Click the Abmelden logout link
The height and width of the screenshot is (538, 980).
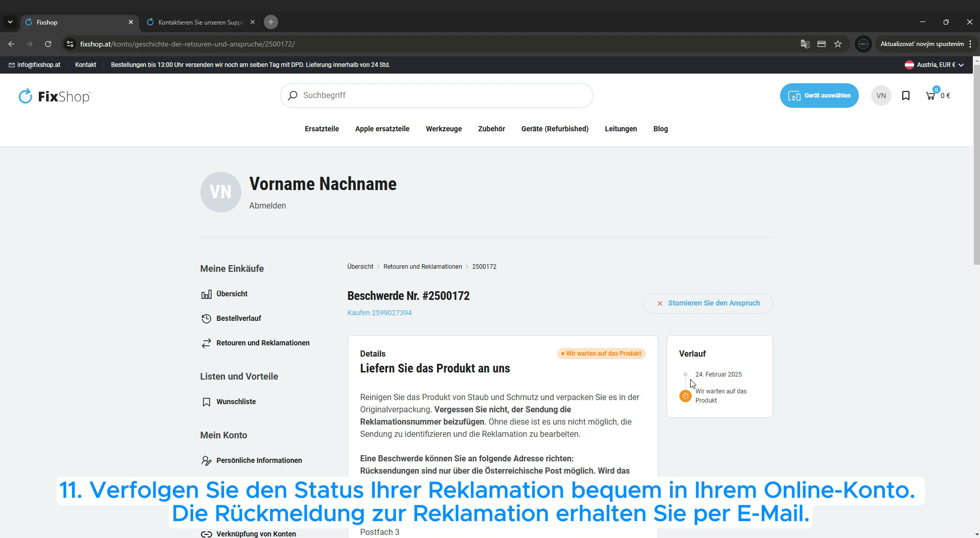click(x=267, y=205)
